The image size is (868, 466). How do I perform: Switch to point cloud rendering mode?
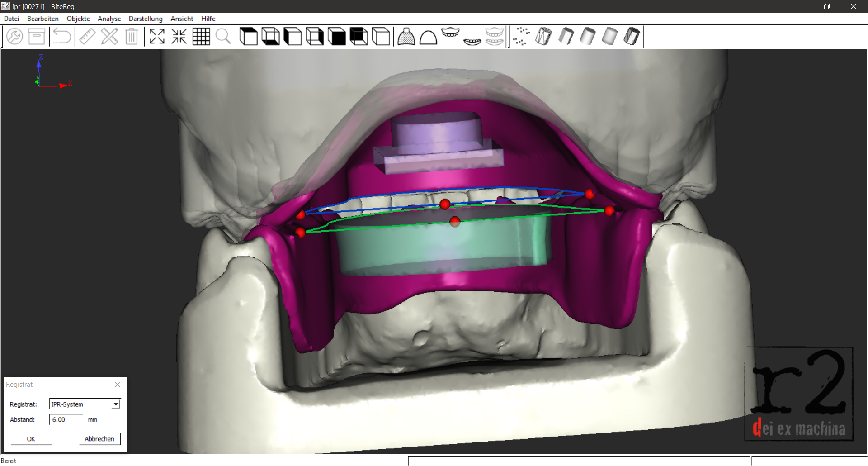[522, 36]
